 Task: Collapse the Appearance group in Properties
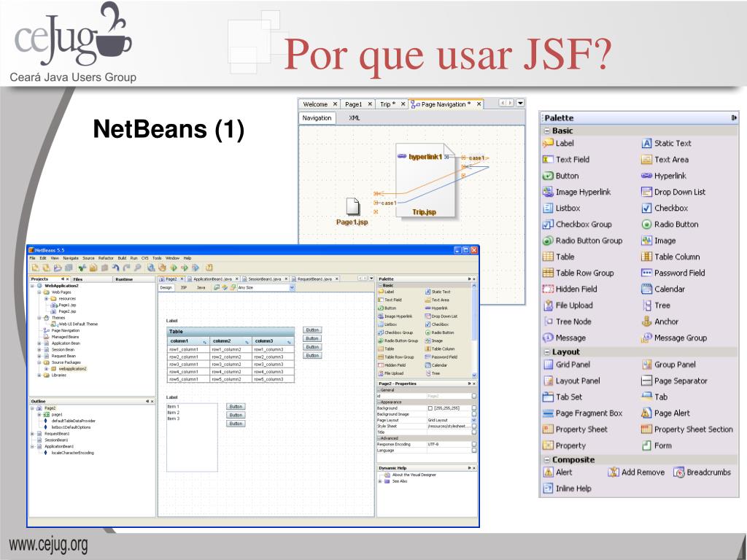point(379,402)
